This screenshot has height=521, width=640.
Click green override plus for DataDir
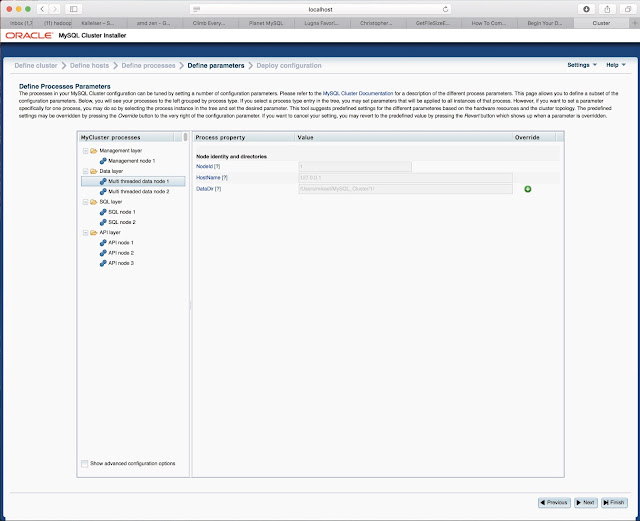[x=527, y=189]
